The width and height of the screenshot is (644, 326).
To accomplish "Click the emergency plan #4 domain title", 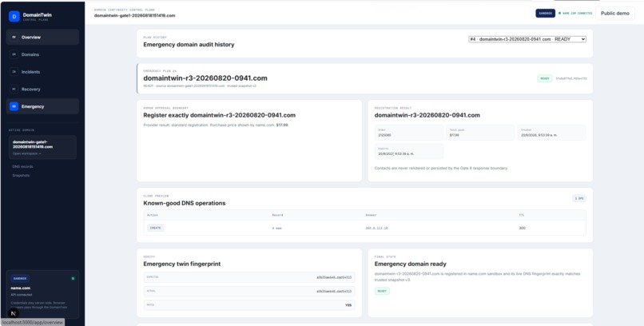I will coord(205,78).
